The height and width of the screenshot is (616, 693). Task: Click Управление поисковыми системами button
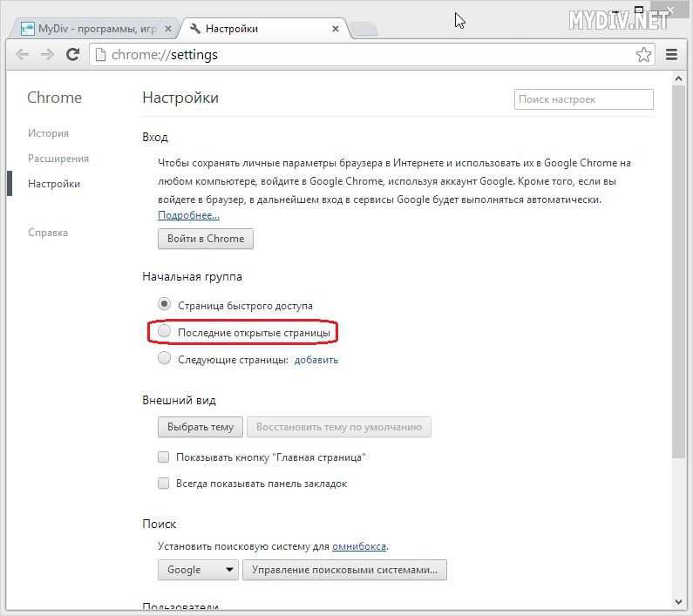(x=344, y=570)
